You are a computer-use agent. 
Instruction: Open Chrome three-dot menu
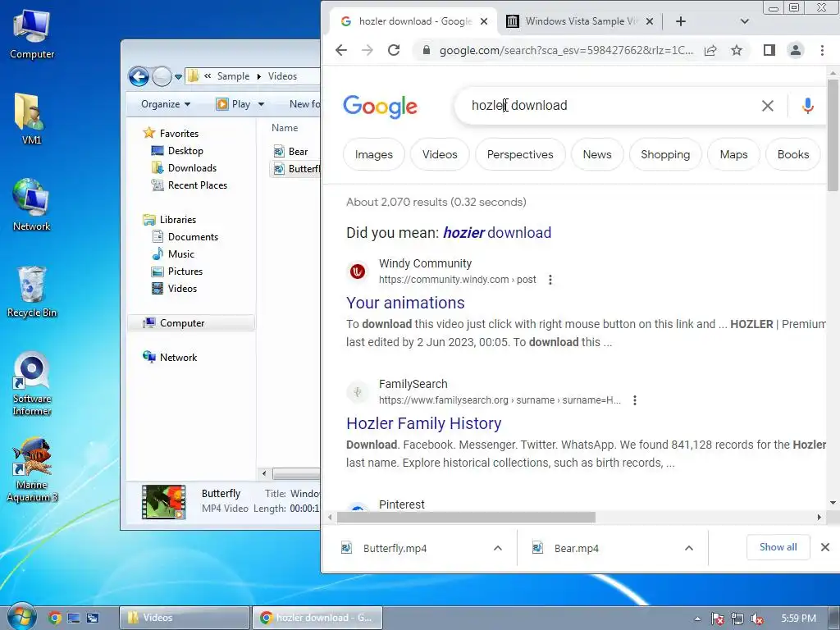tap(822, 50)
